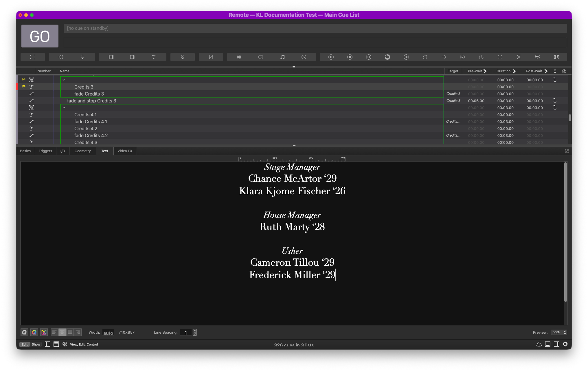
Task: Add a Memo cue (speech bubble)
Action: click(538, 57)
